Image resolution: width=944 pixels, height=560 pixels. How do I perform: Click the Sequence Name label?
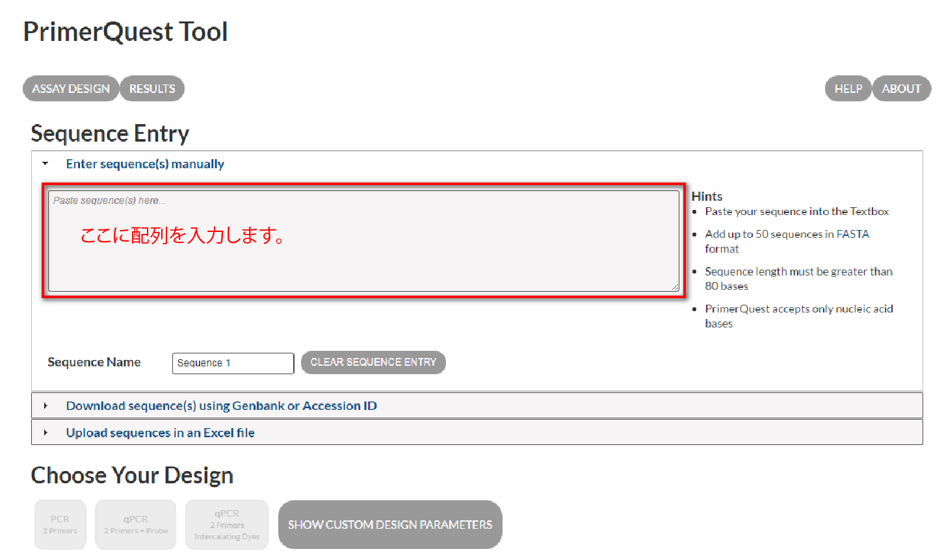[94, 363]
